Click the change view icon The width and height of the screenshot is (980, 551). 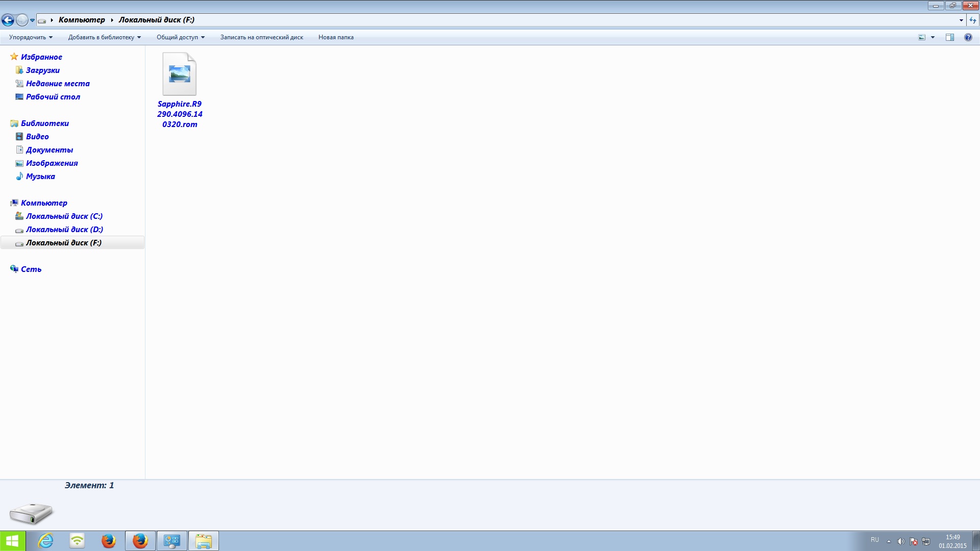(922, 37)
